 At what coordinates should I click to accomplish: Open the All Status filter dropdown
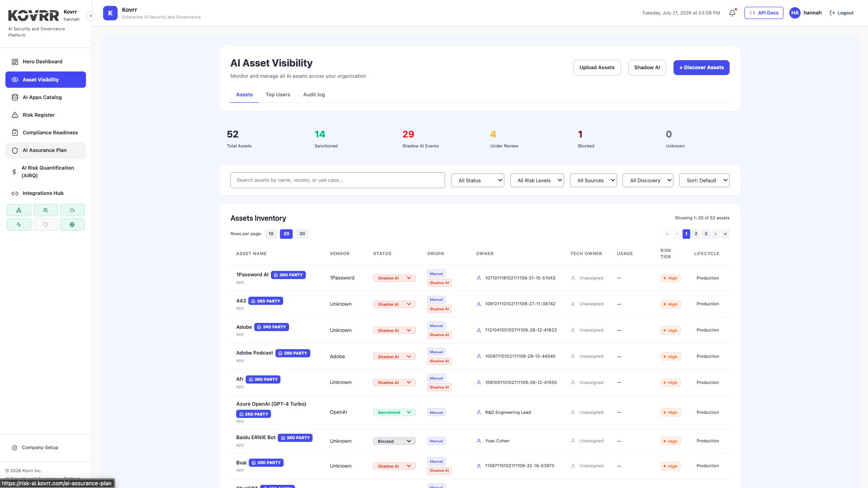pyautogui.click(x=478, y=180)
